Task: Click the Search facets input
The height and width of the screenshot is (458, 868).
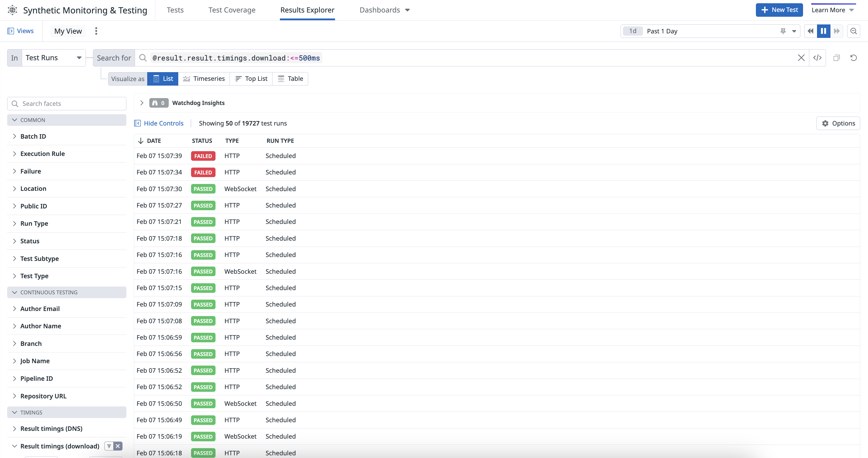Action: 67,104
